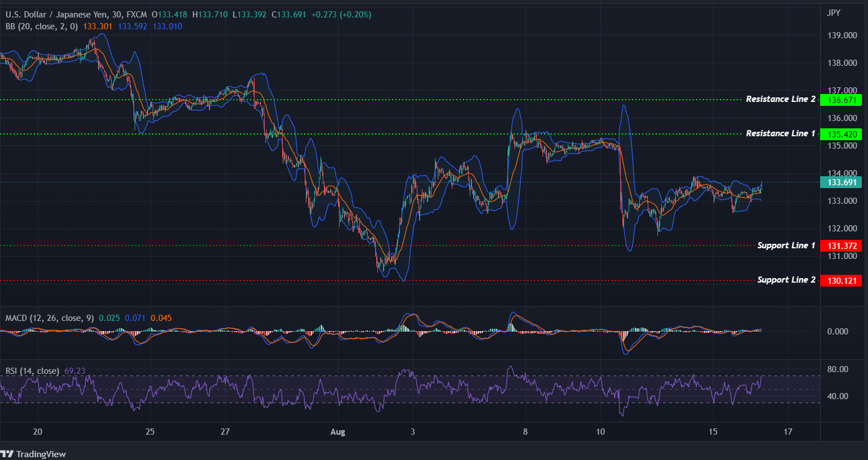
Task: Click the JPY currency label on price axis
Action: 834,12
